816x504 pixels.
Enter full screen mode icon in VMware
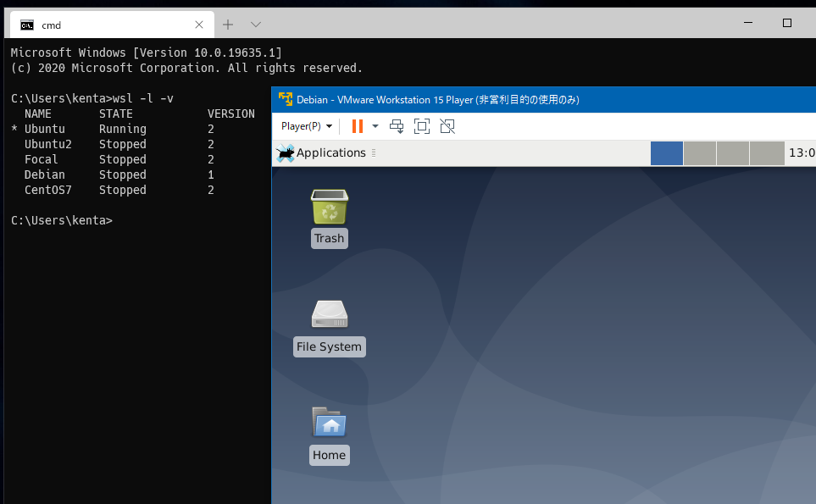click(x=422, y=126)
